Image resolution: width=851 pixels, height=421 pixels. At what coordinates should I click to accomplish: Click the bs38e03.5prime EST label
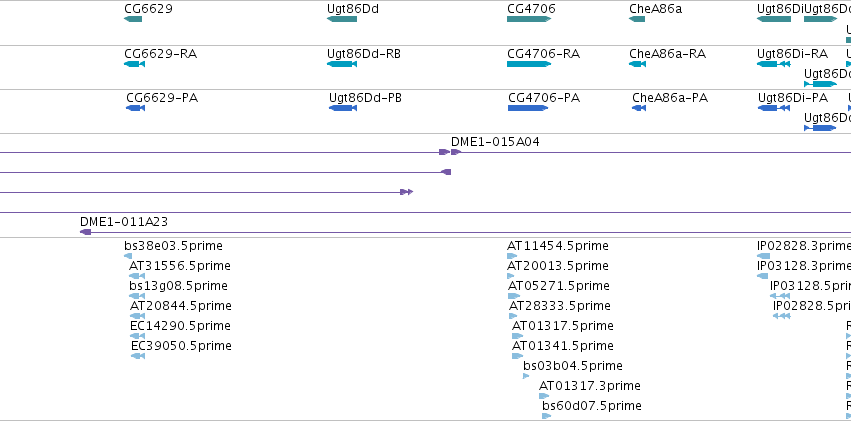click(x=173, y=246)
